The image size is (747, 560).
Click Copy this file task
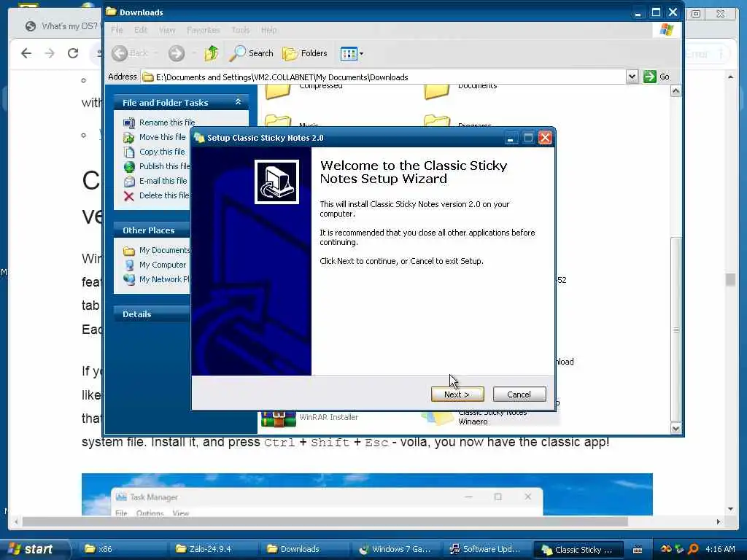coord(162,152)
